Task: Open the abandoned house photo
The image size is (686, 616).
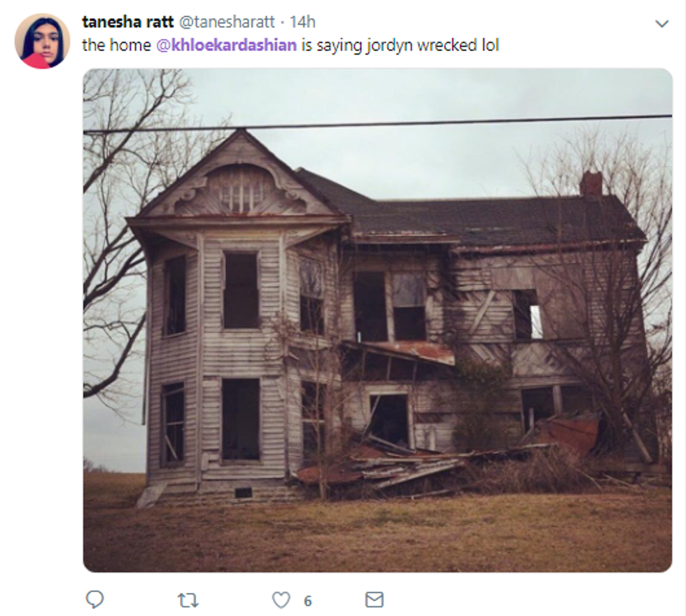Action: 377,320
